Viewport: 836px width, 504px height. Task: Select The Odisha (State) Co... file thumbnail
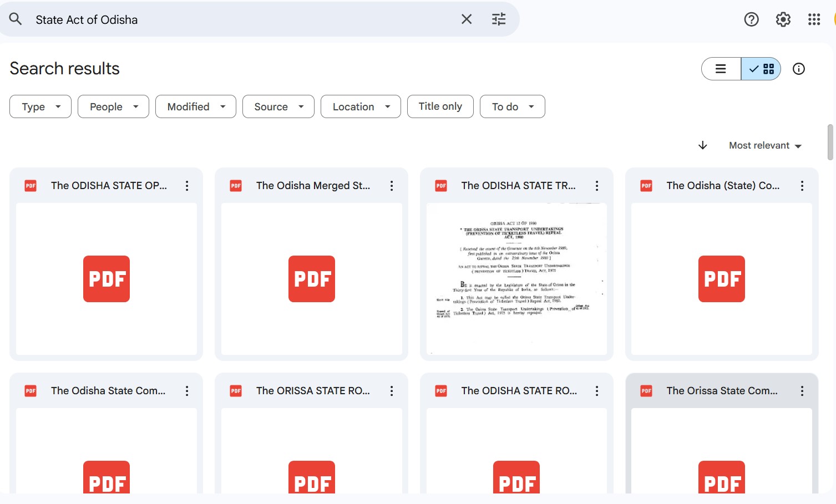pyautogui.click(x=722, y=279)
